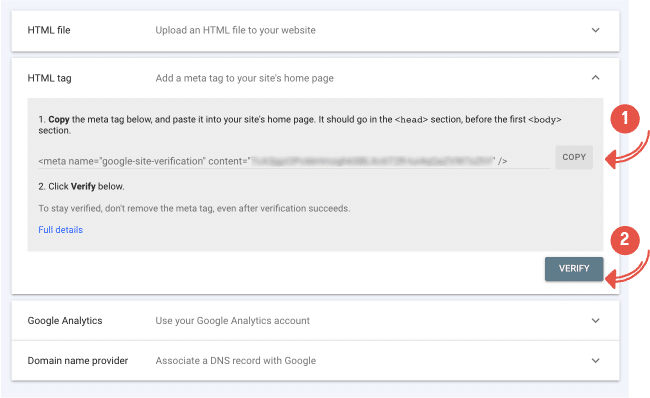Expand the Google Analytics option chevron

(595, 320)
